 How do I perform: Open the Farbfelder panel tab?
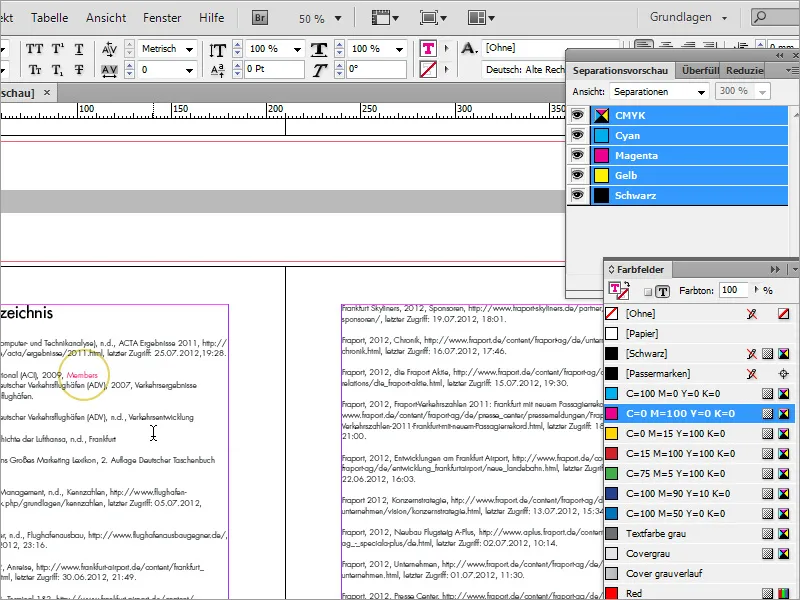[x=636, y=269]
